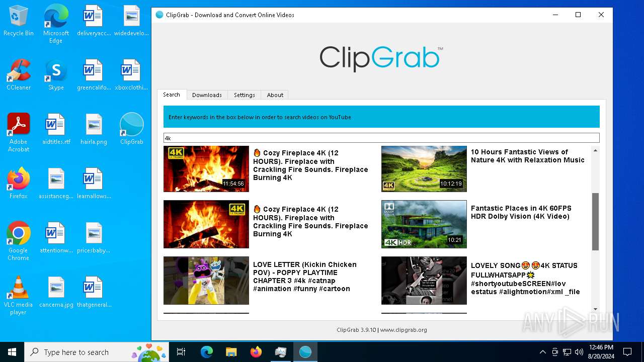Open Adobe Acrobat desktop shortcut

pyautogui.click(x=19, y=133)
